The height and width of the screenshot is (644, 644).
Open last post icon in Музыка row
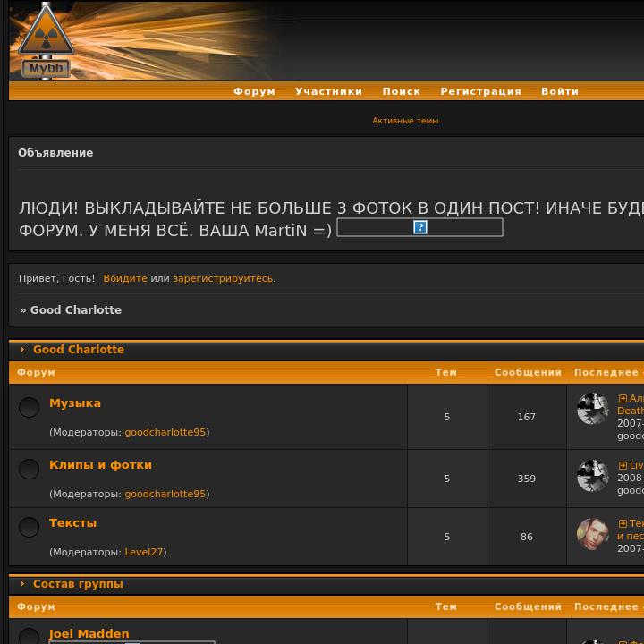pos(623,398)
